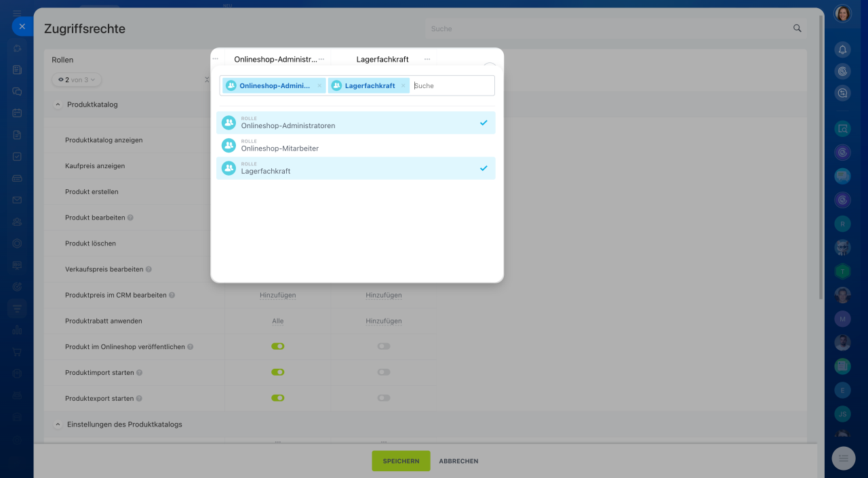The width and height of the screenshot is (868, 478).
Task: Open 'Alle' value for Produktrabatt anwenden
Action: point(278,321)
